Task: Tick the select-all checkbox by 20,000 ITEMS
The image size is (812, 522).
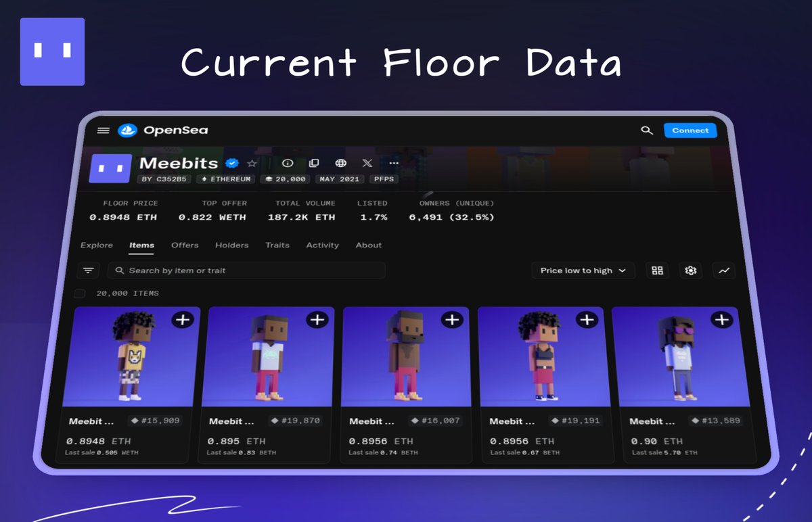Action: click(80, 293)
